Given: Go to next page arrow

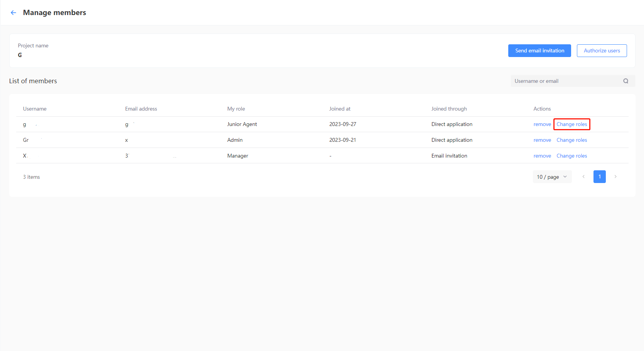Looking at the screenshot, I should pos(615,177).
